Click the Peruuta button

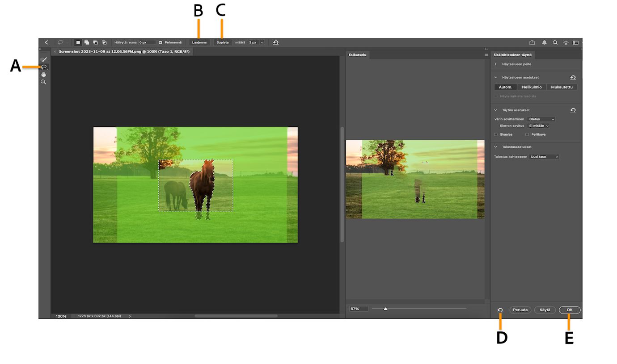520,310
